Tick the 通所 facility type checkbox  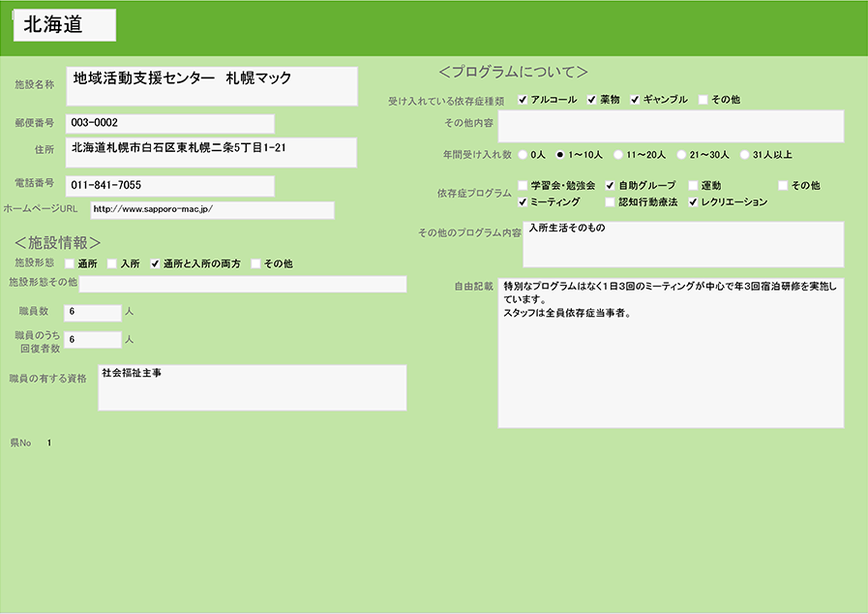[70, 263]
